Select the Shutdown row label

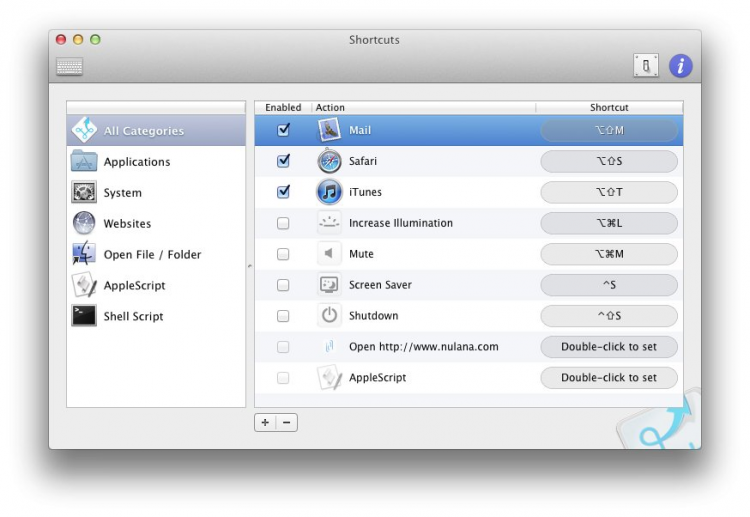tap(374, 316)
